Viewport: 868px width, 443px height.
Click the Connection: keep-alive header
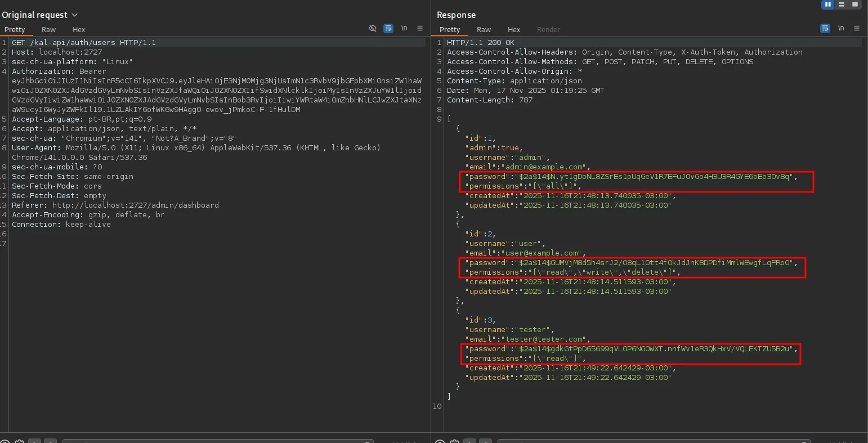point(61,225)
